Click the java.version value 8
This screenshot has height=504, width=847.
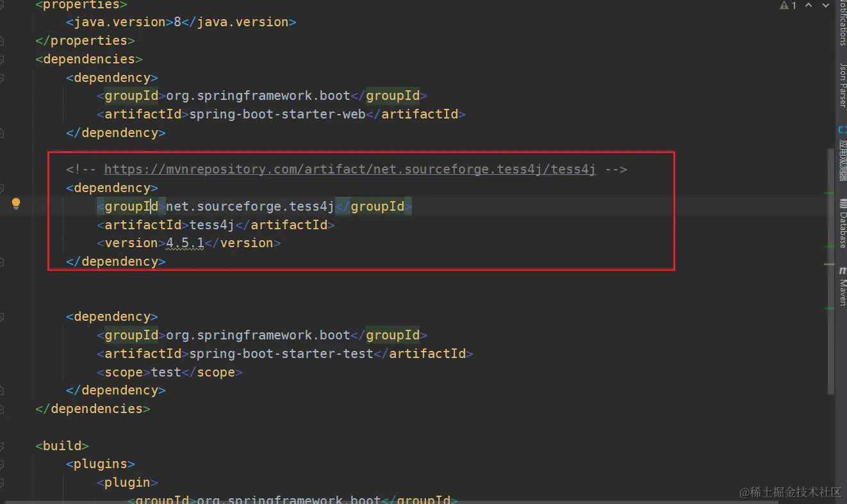(177, 22)
